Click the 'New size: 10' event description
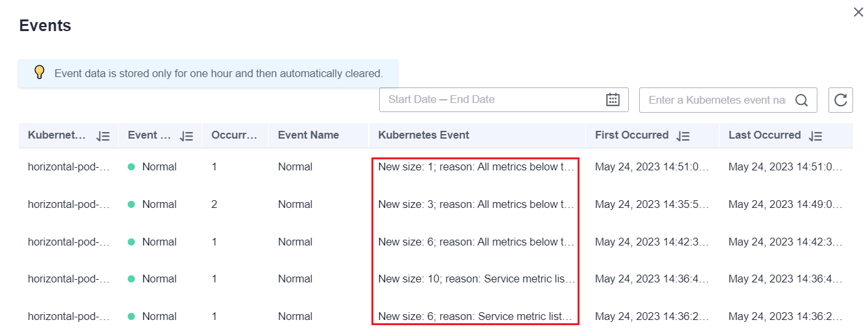This screenshot has width=868, height=331. [476, 279]
